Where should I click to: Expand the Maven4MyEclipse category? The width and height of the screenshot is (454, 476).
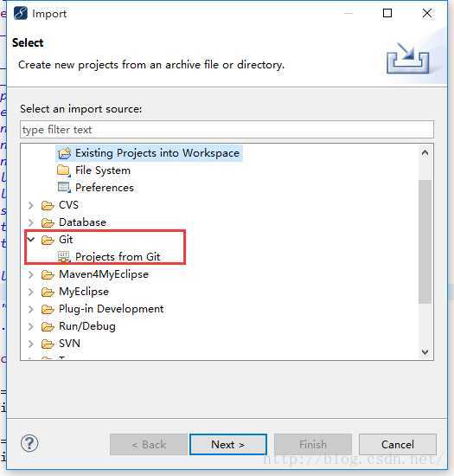pos(30,274)
